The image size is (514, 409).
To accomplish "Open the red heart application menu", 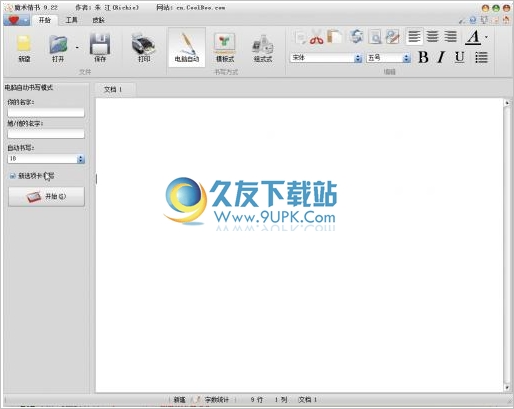I will coord(16,20).
